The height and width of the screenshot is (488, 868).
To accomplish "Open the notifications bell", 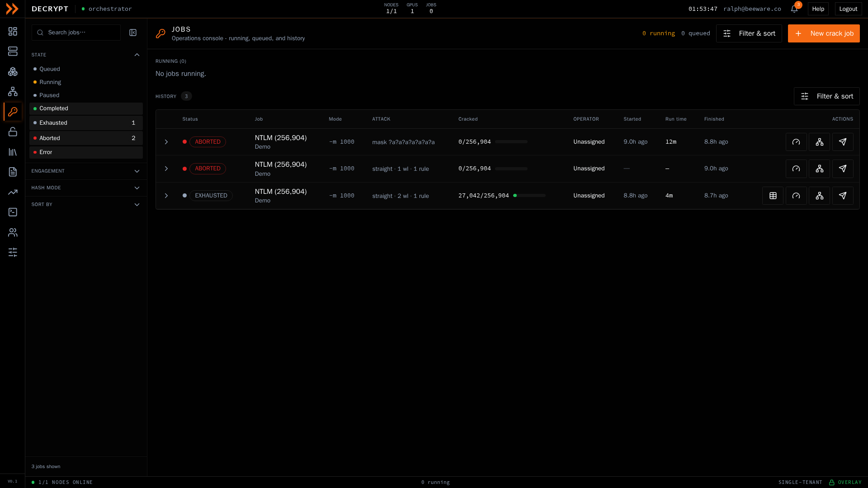I will [x=794, y=9].
